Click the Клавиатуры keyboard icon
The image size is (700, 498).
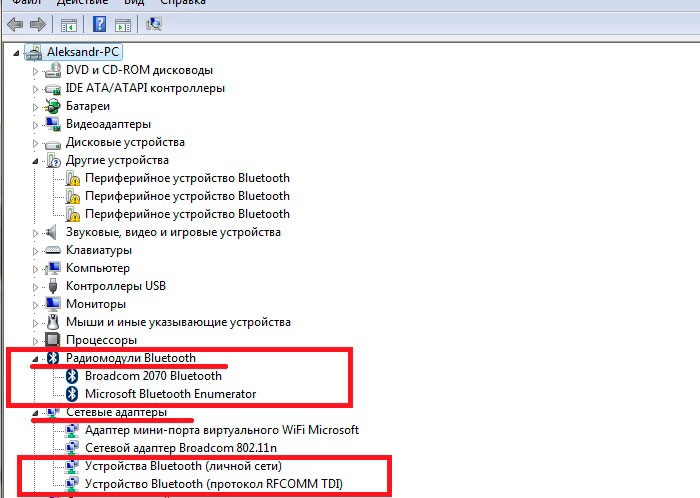pyautogui.click(x=53, y=250)
